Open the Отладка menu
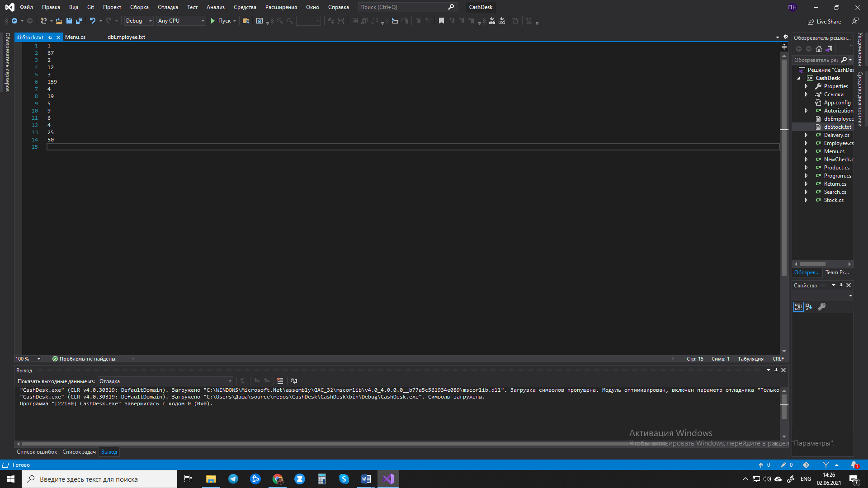The height and width of the screenshot is (488, 868). 168,7
